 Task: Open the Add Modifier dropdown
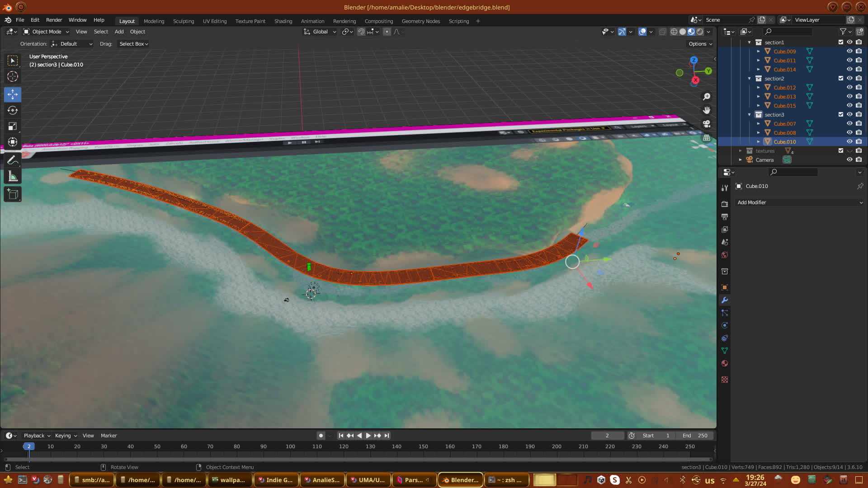(x=799, y=202)
